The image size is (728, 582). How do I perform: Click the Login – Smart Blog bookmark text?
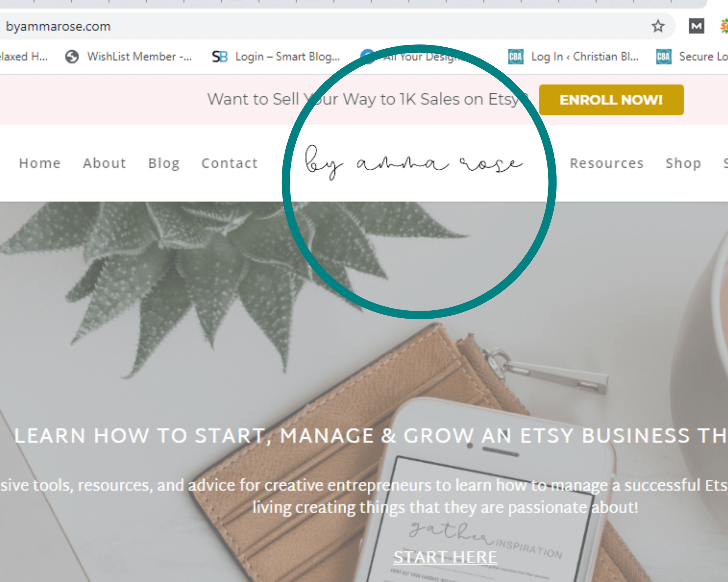coord(288,57)
